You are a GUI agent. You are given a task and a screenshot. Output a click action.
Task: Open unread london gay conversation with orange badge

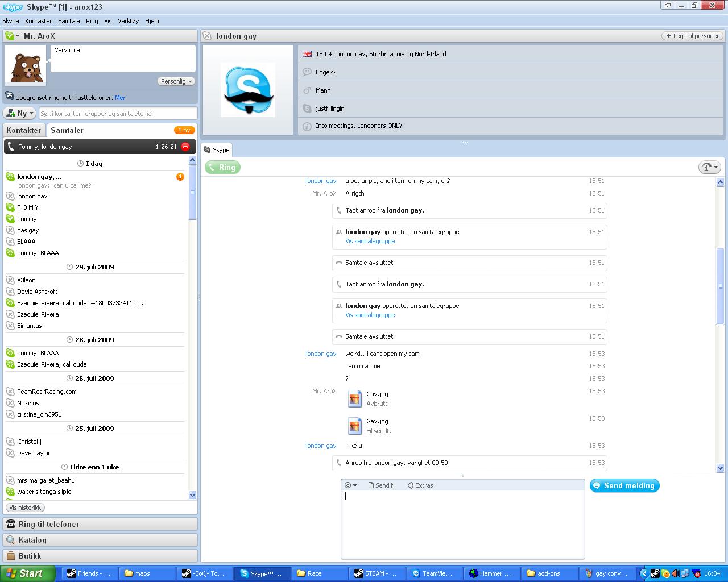(x=95, y=180)
